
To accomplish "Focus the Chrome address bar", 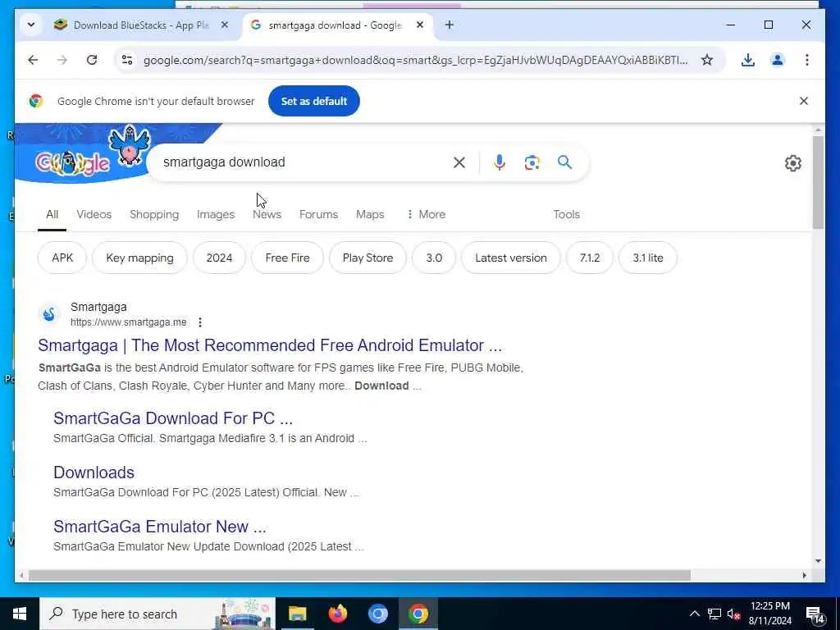I will (415, 60).
